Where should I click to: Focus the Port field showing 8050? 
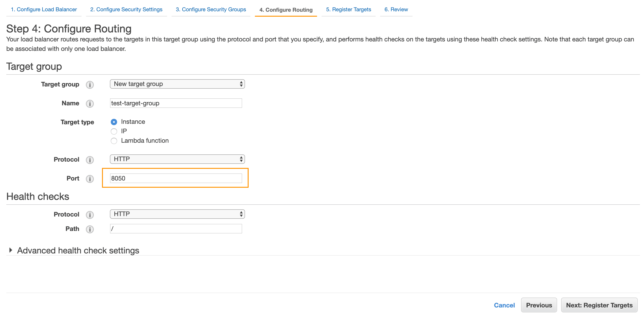click(x=176, y=178)
